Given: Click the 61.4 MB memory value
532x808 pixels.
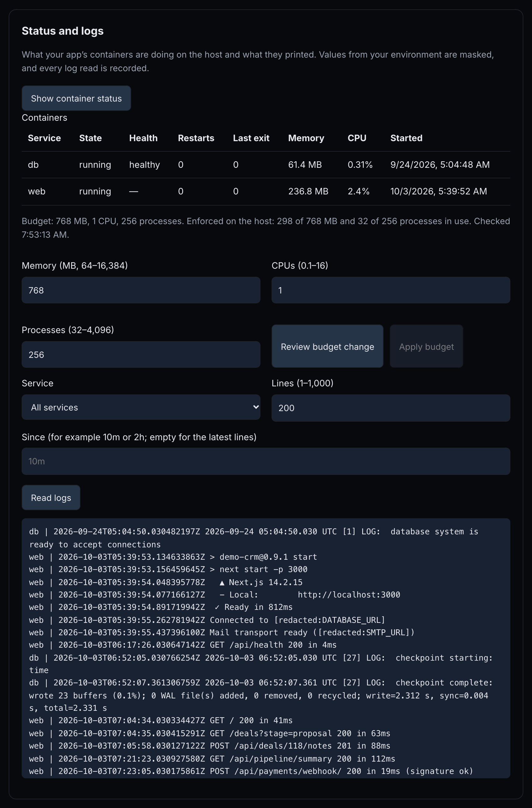Looking at the screenshot, I should [x=305, y=165].
